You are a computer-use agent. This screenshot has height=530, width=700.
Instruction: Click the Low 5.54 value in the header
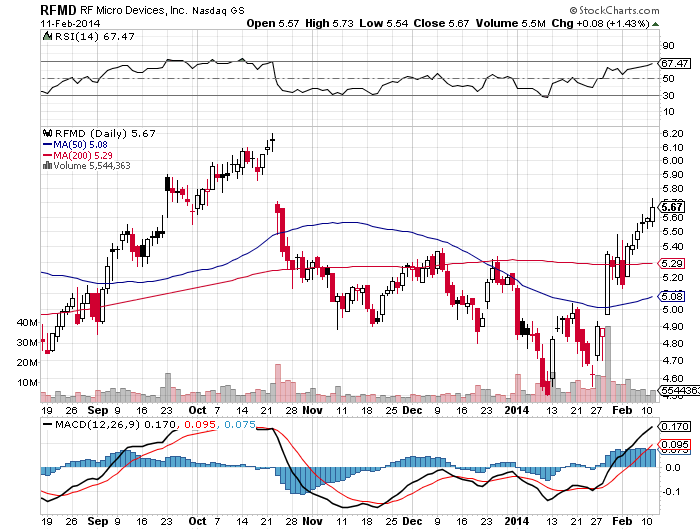384,23
